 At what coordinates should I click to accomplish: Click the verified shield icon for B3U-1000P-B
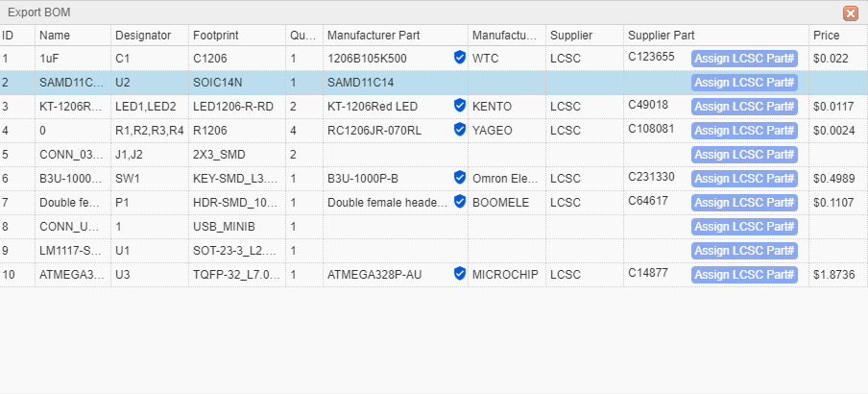[x=460, y=178]
